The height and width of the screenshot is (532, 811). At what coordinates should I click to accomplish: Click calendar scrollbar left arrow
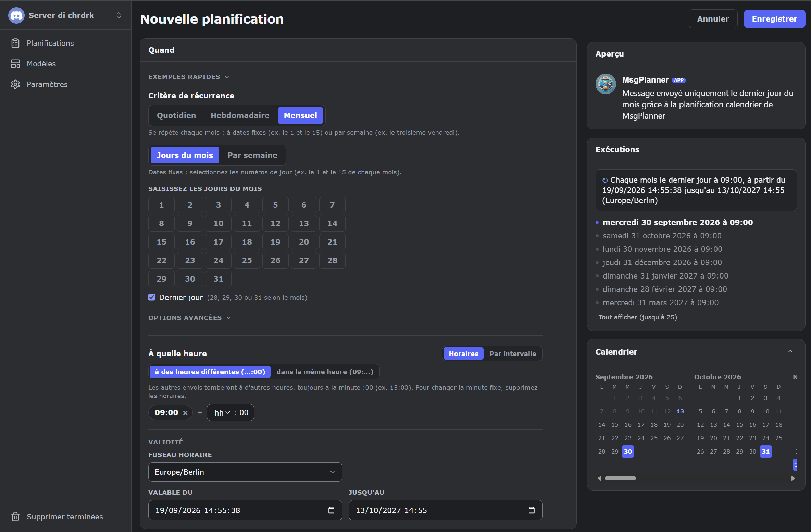pos(599,478)
